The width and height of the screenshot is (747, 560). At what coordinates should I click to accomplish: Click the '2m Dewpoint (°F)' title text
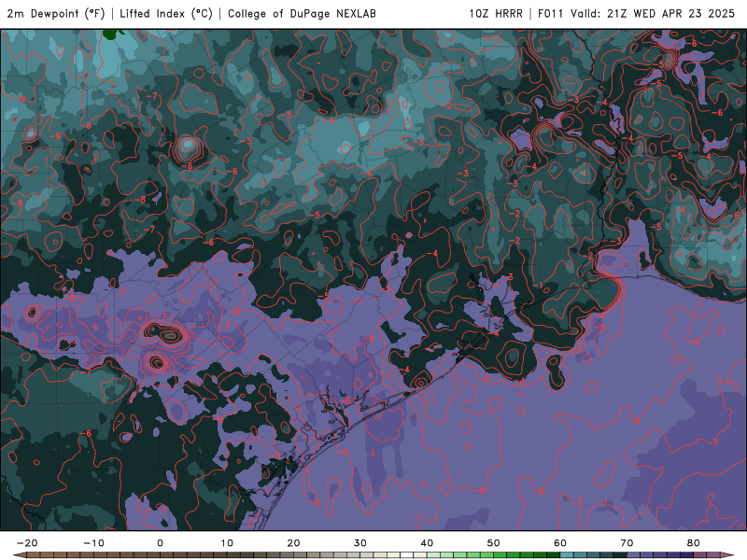click(x=56, y=13)
